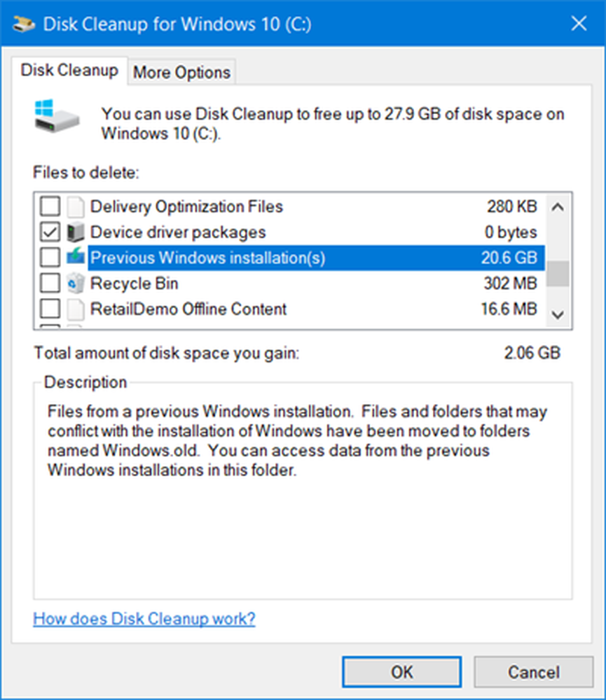Check the Delivery Optimization Files checkbox
Viewport: 606px width, 700px height.
pyautogui.click(x=50, y=206)
